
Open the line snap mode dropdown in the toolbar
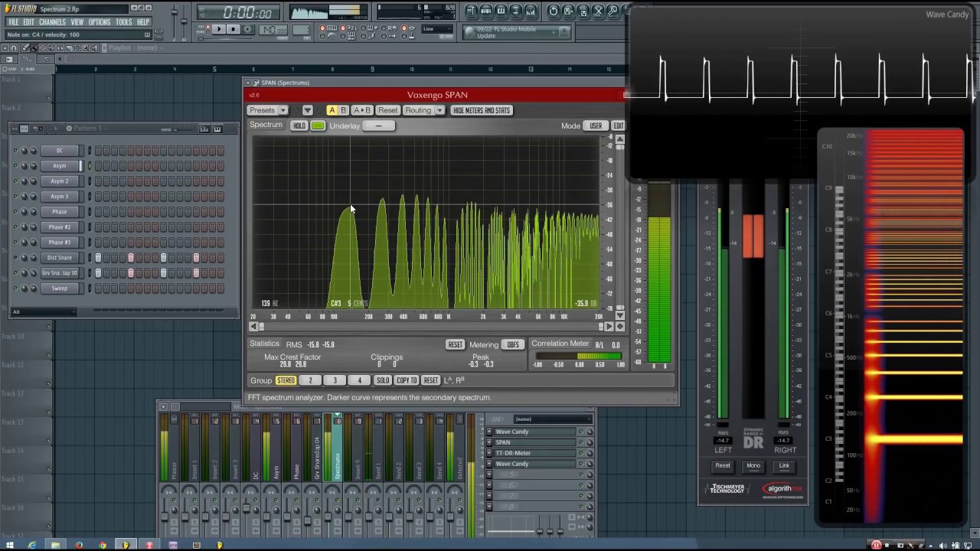439,29
